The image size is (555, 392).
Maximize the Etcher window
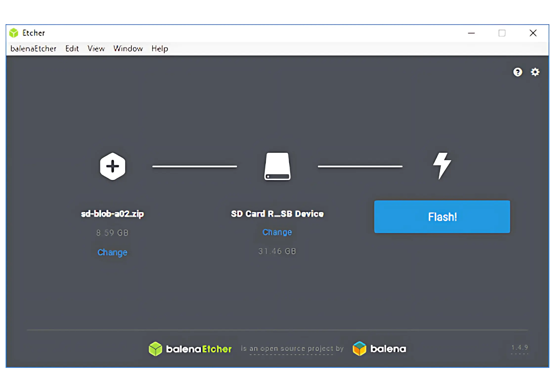click(x=502, y=33)
